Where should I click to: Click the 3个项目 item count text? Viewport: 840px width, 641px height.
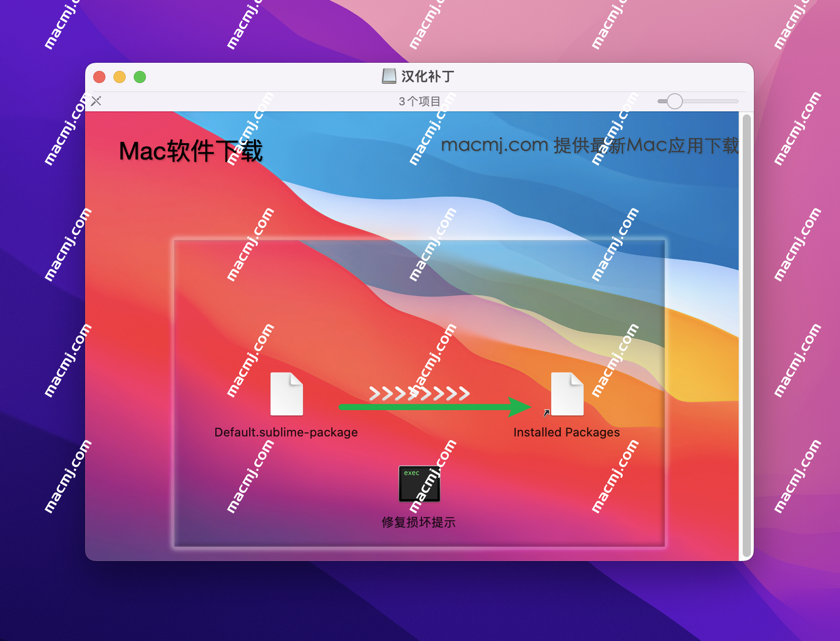pyautogui.click(x=419, y=101)
